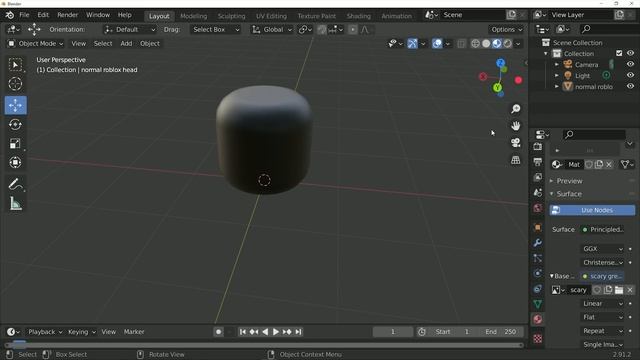640x360 pixels.
Task: Select the Select Box tool in toolbar
Action: click(x=16, y=65)
